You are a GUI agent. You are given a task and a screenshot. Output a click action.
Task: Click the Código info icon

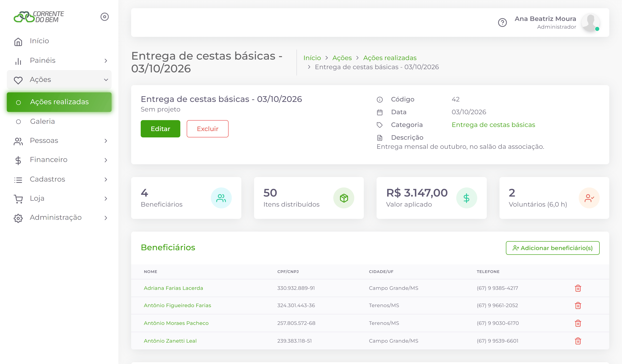point(380,100)
